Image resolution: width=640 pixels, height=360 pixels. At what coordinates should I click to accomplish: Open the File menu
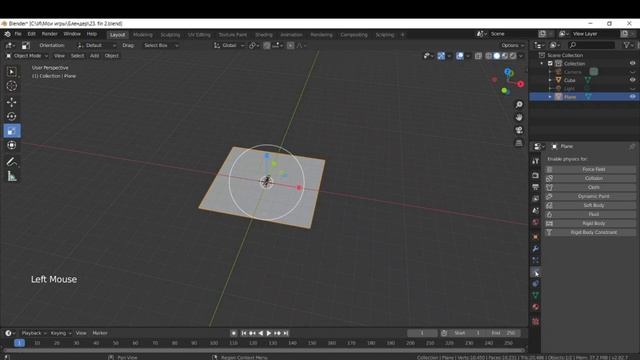(x=18, y=34)
